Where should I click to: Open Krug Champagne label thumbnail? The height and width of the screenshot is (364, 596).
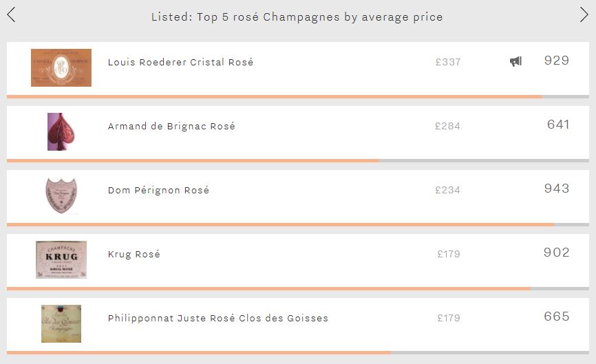[61, 259]
